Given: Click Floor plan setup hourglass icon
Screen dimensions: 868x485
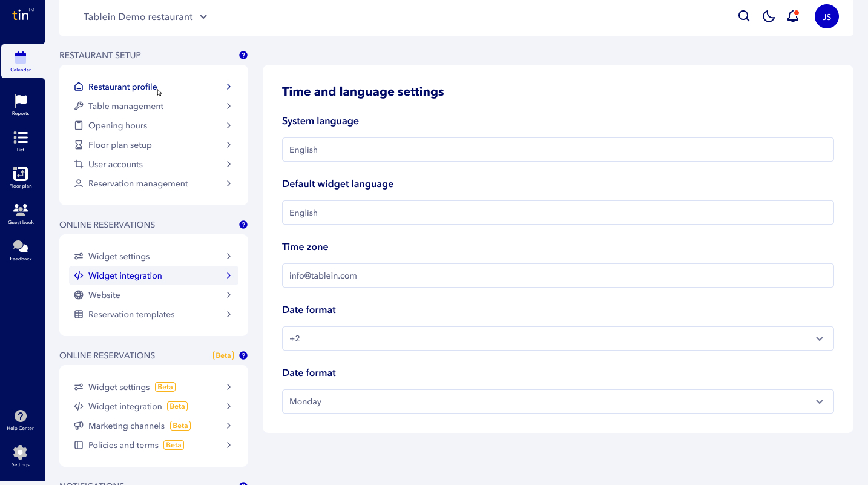Looking at the screenshot, I should tap(79, 145).
